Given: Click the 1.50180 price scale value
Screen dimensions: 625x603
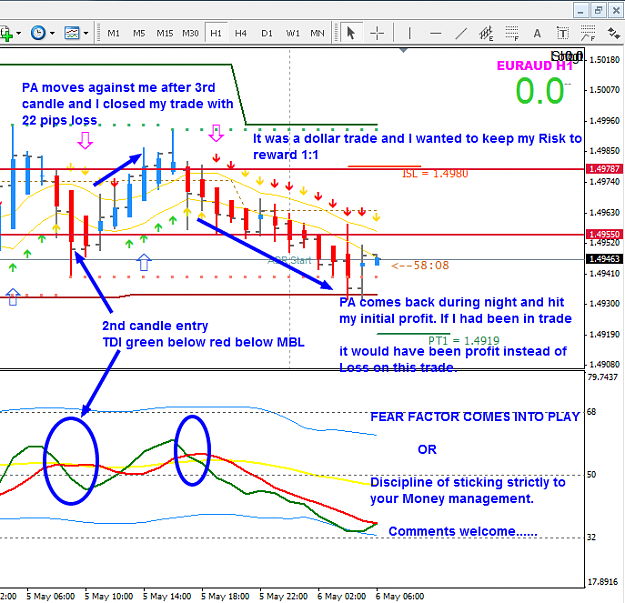Looking at the screenshot, I should tap(604, 60).
